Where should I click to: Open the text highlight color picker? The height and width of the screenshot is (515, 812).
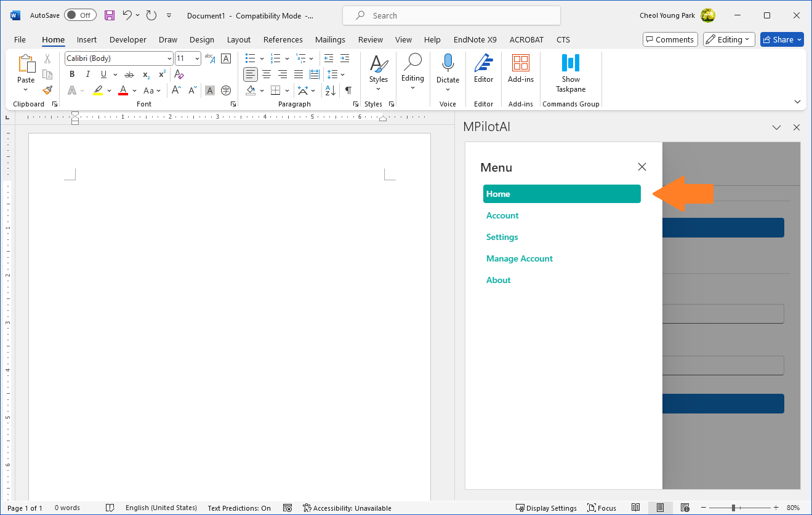109,90
